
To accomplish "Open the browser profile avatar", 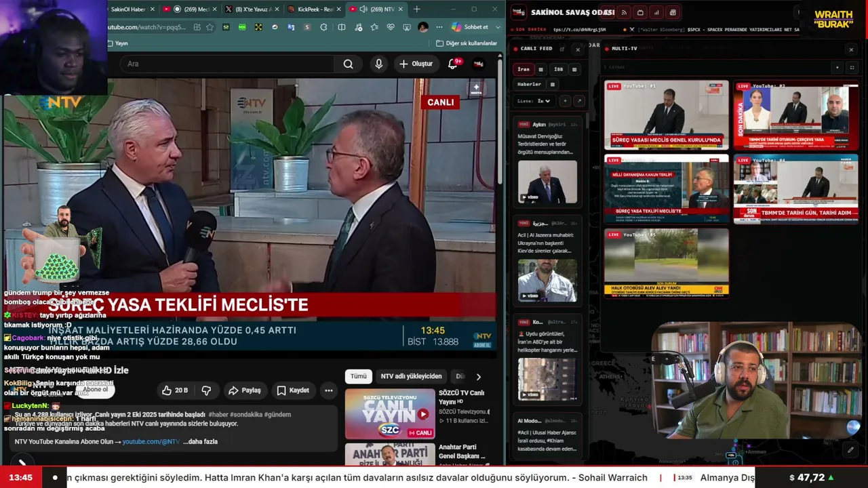I will [423, 27].
